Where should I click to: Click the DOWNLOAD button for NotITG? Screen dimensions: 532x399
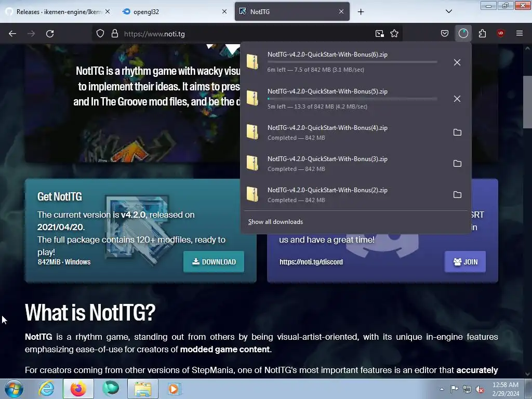pos(214,262)
